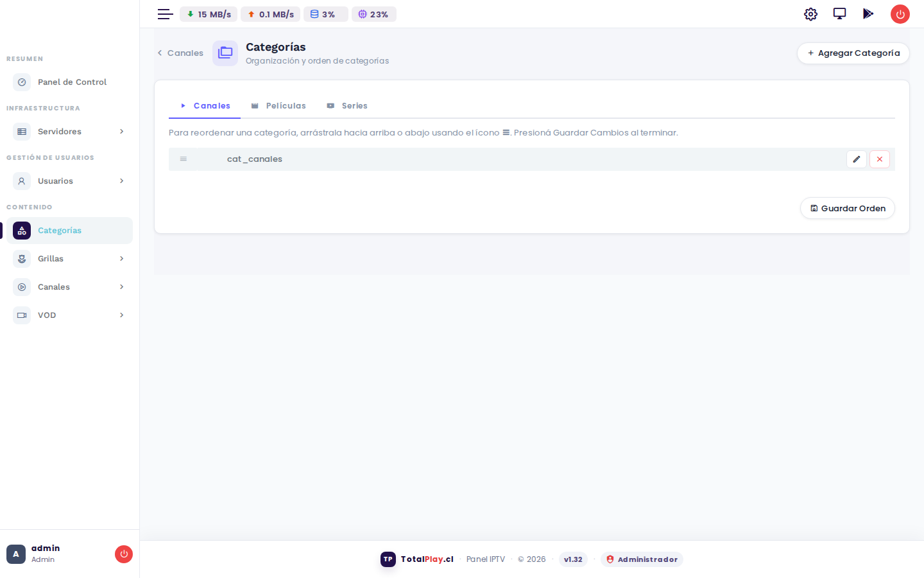This screenshot has height=578, width=924.
Task: Click the monitor icon in top bar
Action: pos(839,13)
